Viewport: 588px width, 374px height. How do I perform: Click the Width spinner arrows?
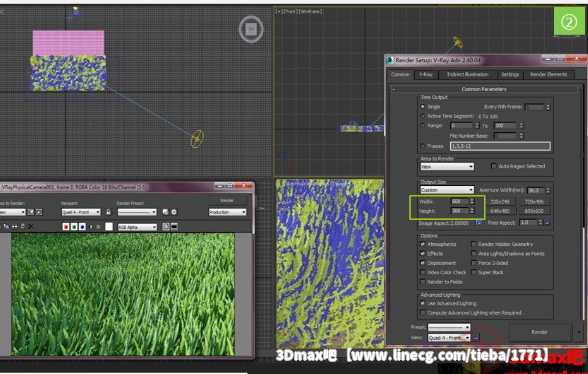[x=472, y=201]
